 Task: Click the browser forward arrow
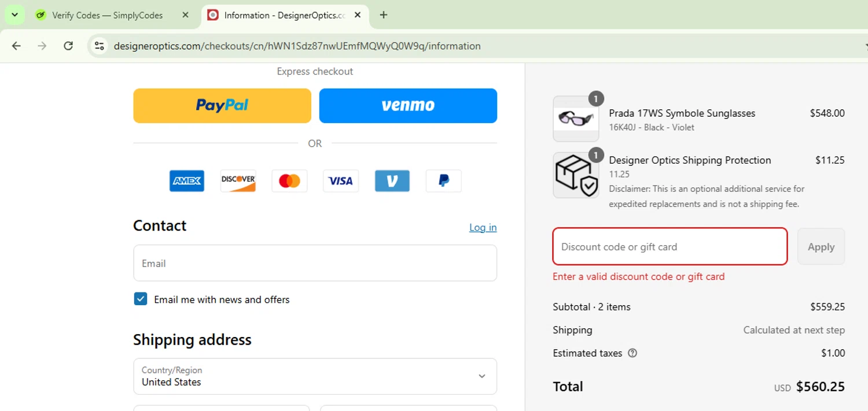tap(42, 46)
